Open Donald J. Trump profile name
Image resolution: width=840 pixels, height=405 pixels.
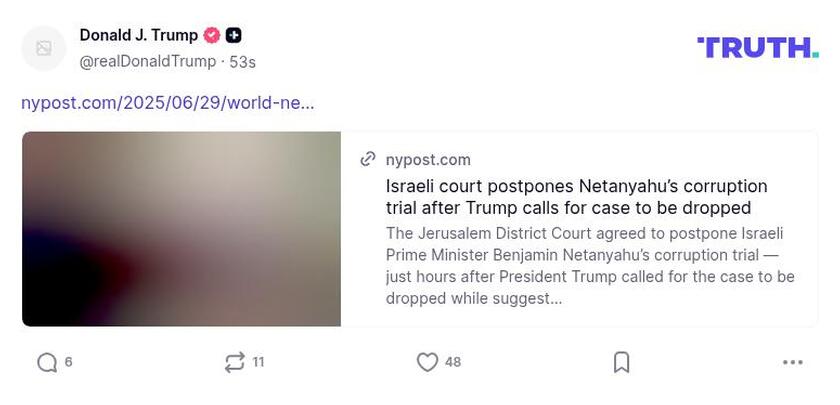138,35
